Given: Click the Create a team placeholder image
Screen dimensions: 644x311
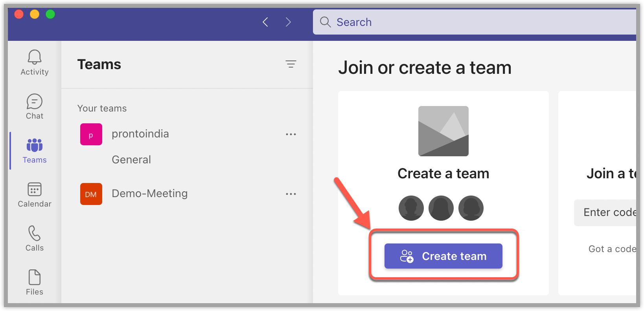Looking at the screenshot, I should [x=443, y=131].
